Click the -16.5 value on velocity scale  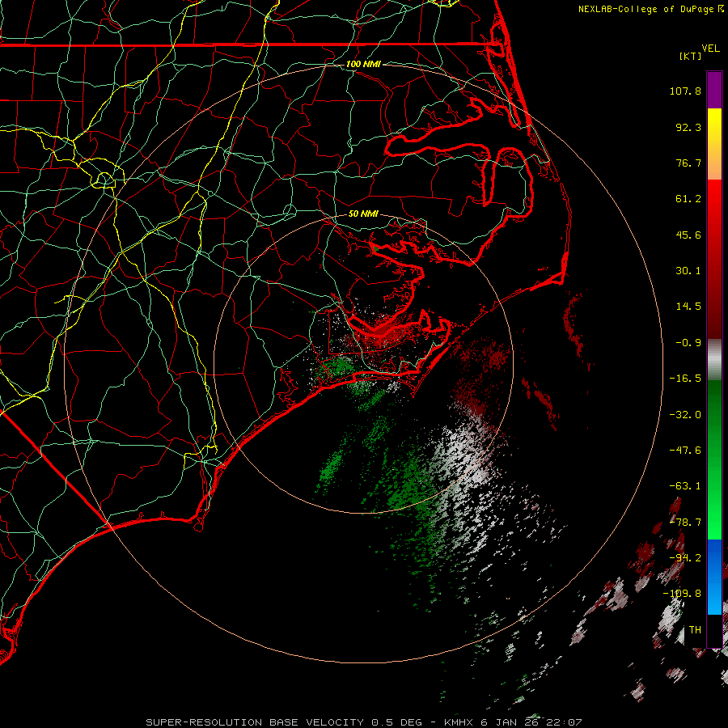point(685,379)
